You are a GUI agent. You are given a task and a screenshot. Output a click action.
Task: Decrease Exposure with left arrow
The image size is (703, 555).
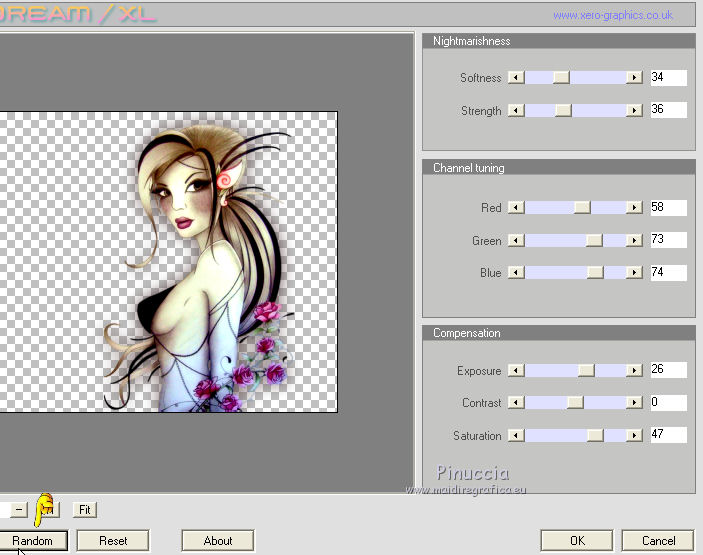coord(516,370)
